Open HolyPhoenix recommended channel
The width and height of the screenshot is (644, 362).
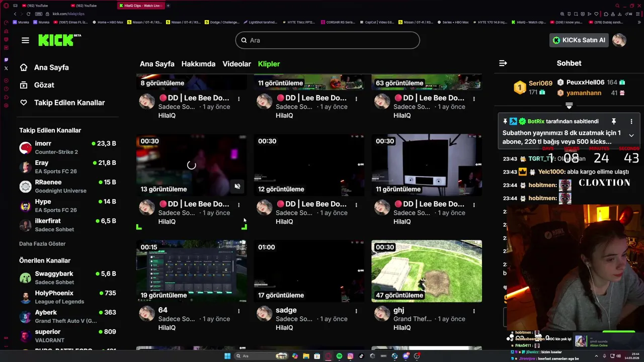tap(67, 297)
